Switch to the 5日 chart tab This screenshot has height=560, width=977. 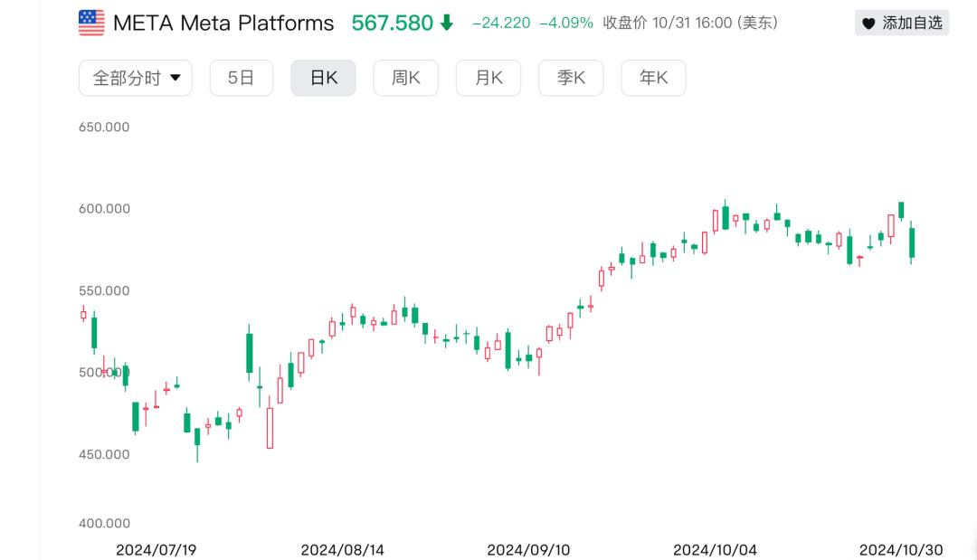pos(241,78)
